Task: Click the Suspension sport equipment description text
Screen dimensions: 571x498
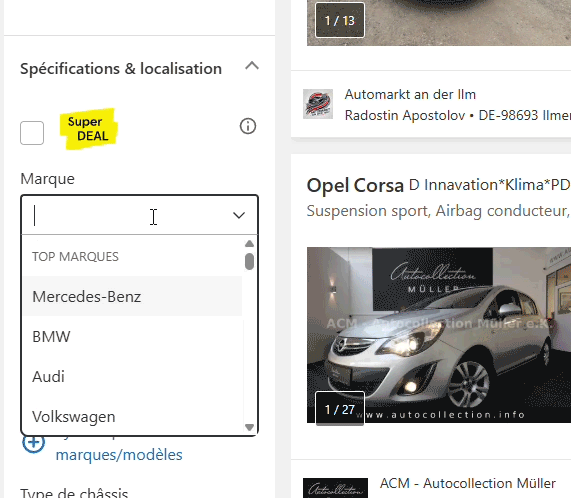Action: click(438, 211)
